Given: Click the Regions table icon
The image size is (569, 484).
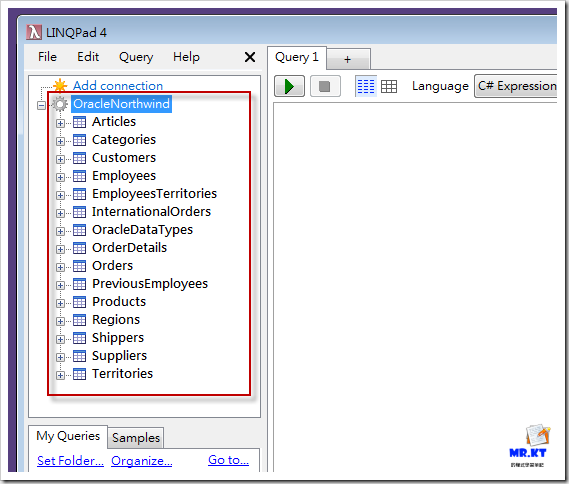Looking at the screenshot, I should [x=79, y=320].
